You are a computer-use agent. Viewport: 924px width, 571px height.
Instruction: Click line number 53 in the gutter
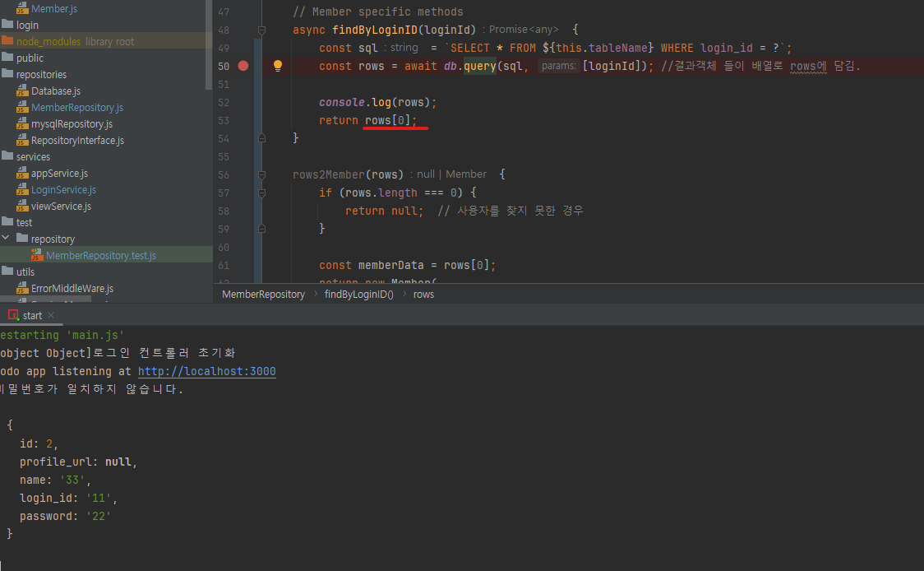click(x=224, y=120)
